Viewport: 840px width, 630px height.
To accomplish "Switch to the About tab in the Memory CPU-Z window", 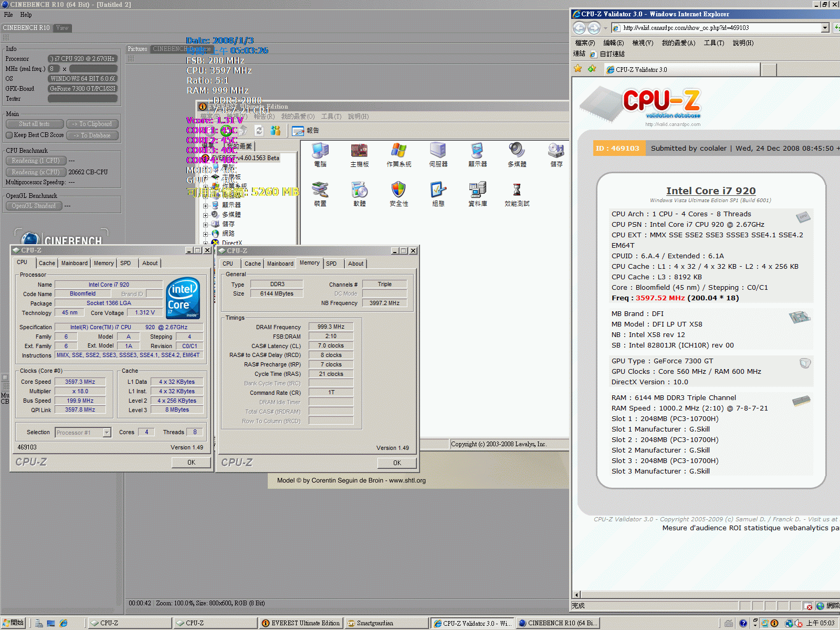I will 355,264.
